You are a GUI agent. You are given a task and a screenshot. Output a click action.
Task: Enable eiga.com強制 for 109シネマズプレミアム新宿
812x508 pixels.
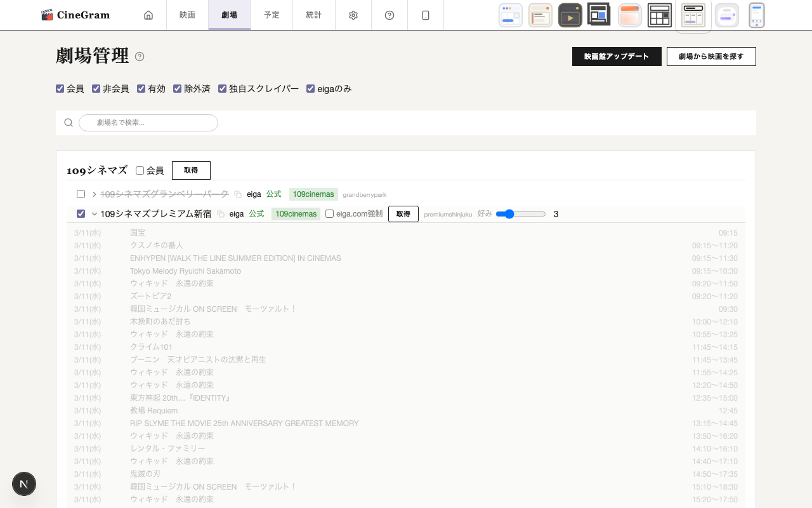tap(329, 213)
